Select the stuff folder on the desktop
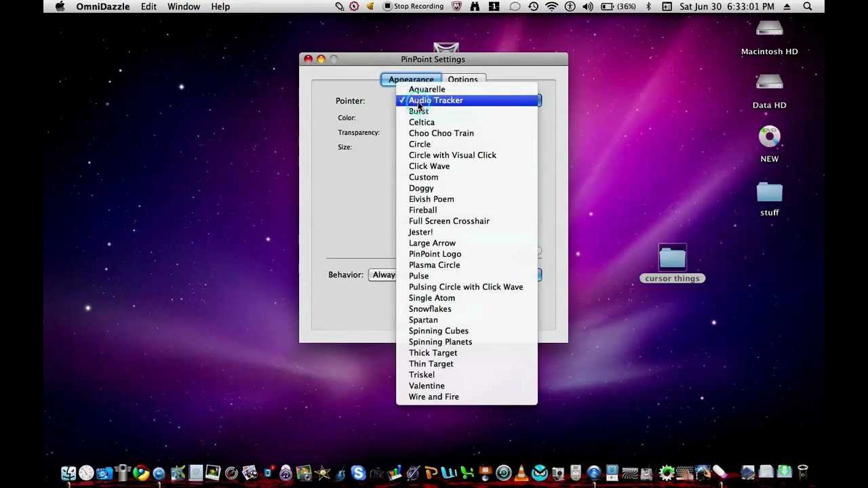The height and width of the screenshot is (488, 868). (x=769, y=199)
